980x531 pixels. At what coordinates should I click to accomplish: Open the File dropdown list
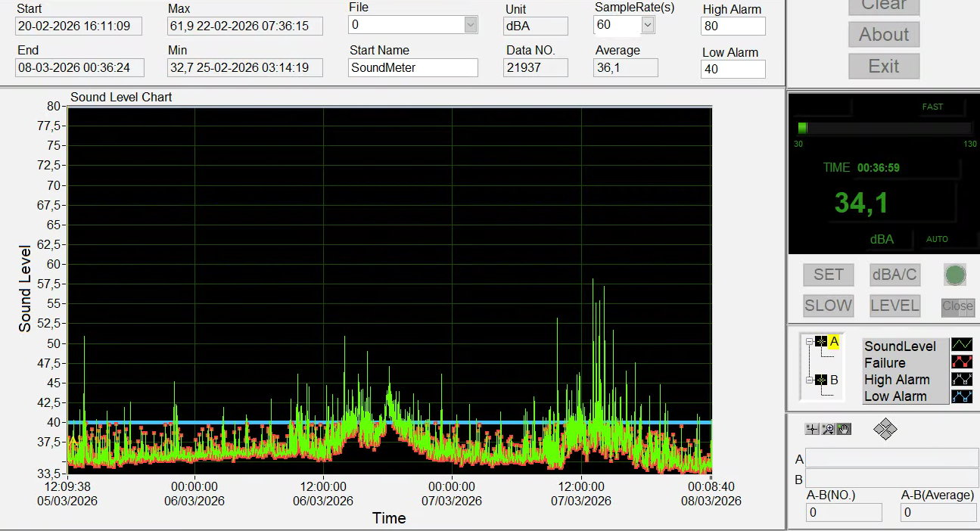470,25
